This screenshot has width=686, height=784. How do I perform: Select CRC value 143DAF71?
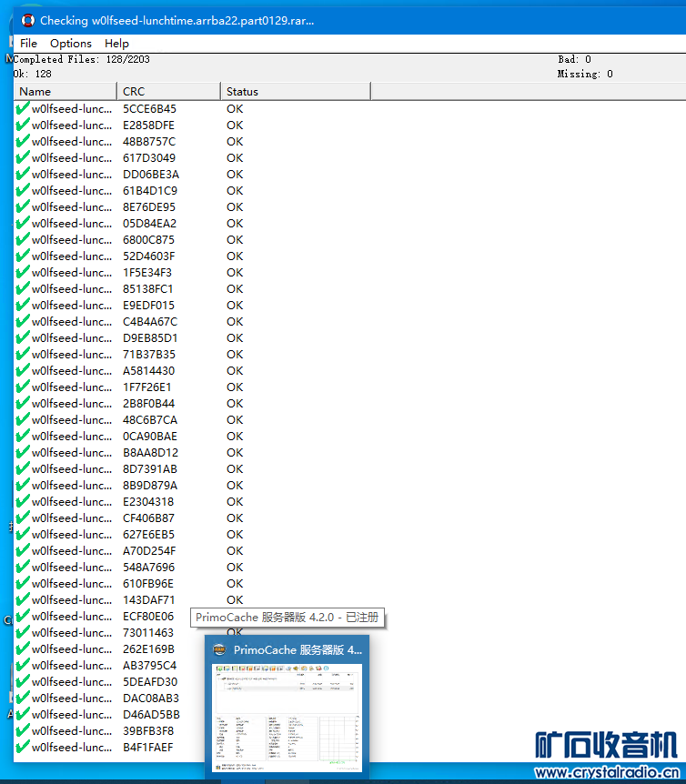(149, 600)
